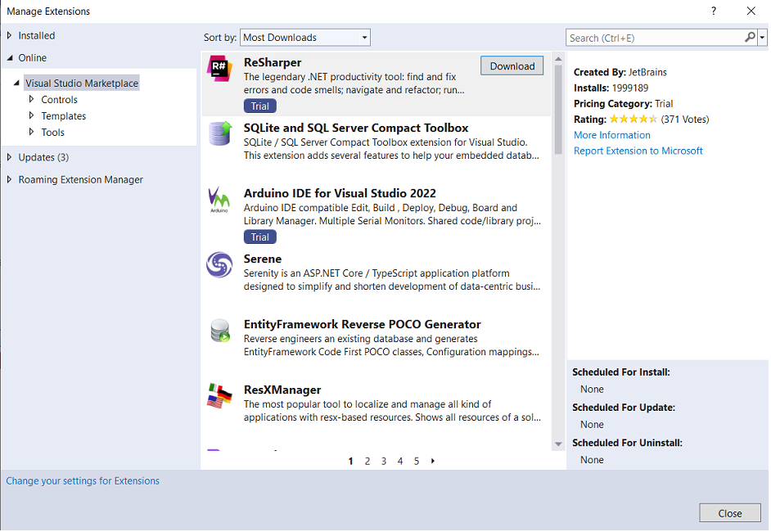This screenshot has width=771, height=532.
Task: Open the More Information link
Action: coord(611,135)
